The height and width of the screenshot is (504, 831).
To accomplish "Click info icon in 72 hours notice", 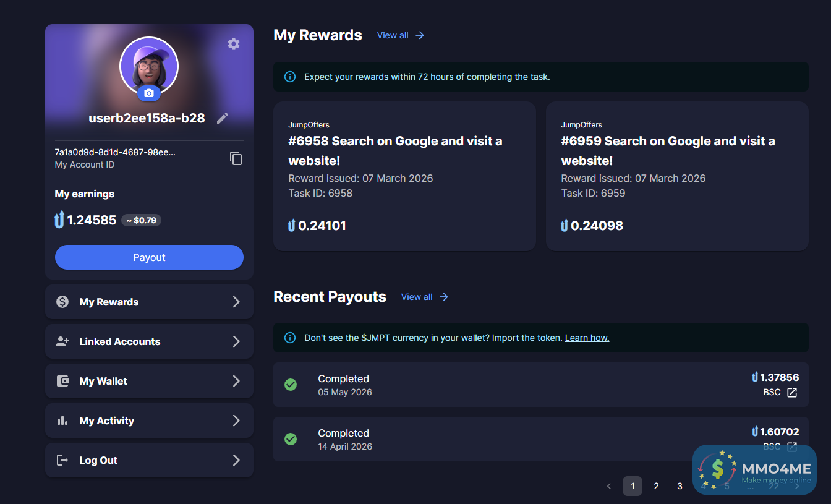I will (289, 77).
